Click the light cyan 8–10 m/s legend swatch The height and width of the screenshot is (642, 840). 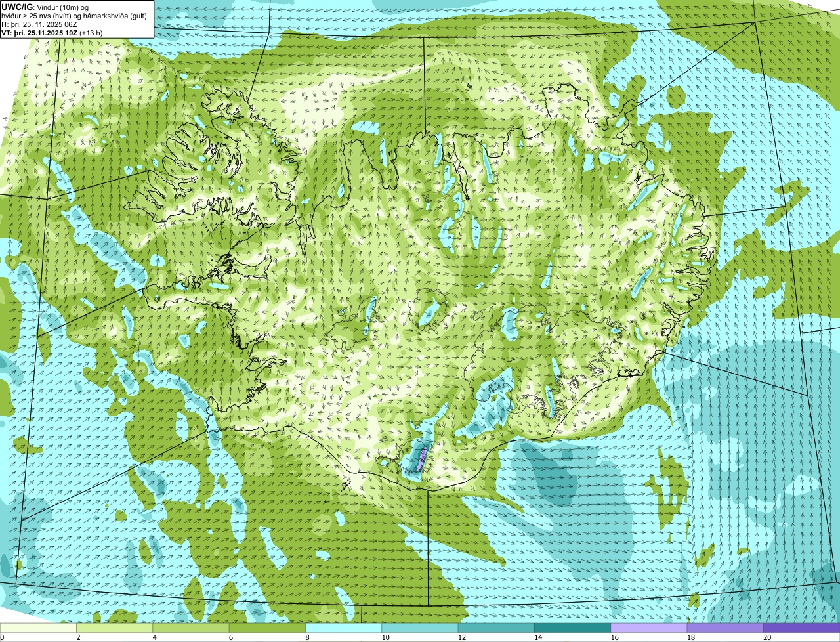click(343, 628)
